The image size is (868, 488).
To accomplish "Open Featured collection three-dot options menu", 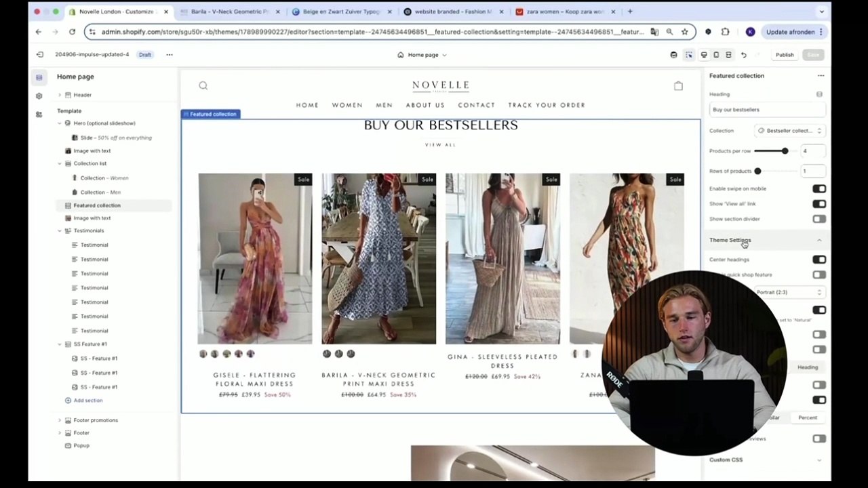I will tap(821, 76).
